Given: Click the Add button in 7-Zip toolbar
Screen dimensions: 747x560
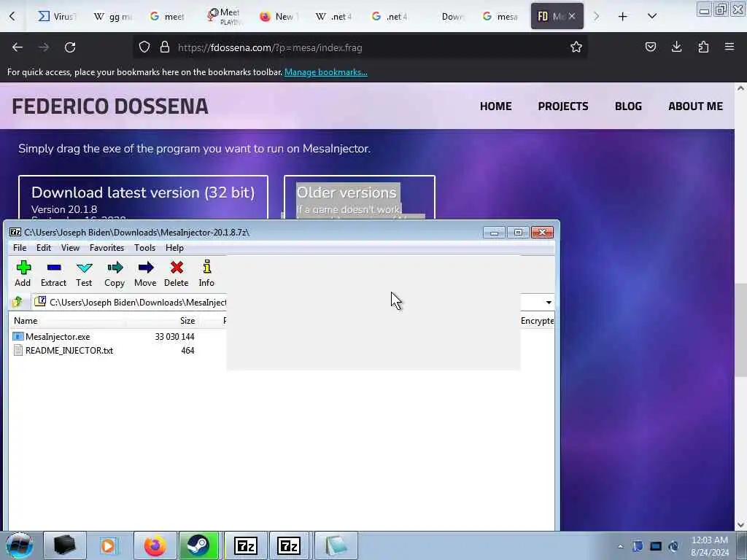Looking at the screenshot, I should click(x=23, y=273).
